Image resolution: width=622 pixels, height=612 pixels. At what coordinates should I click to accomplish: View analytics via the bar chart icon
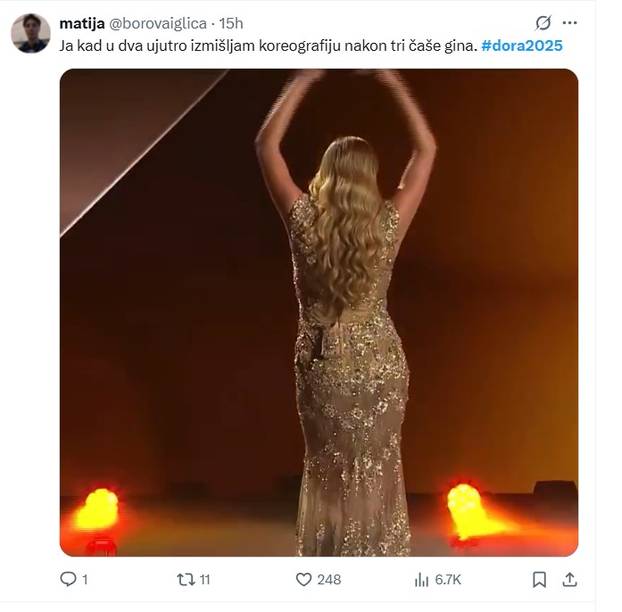click(x=421, y=579)
